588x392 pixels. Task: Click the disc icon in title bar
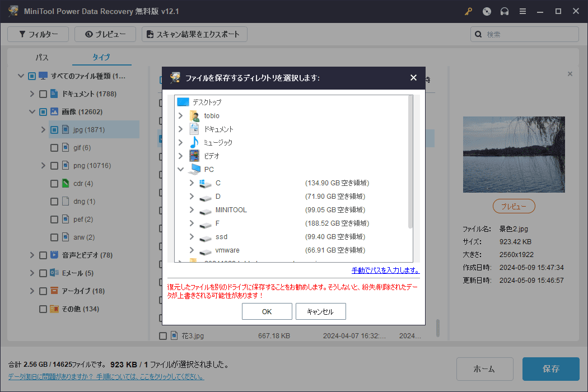click(x=487, y=11)
